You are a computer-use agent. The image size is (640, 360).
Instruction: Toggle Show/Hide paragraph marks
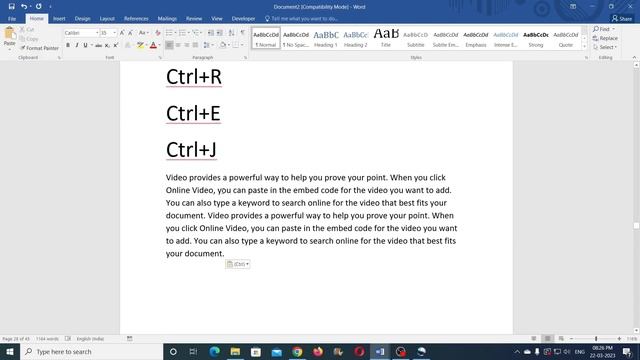(x=243, y=33)
